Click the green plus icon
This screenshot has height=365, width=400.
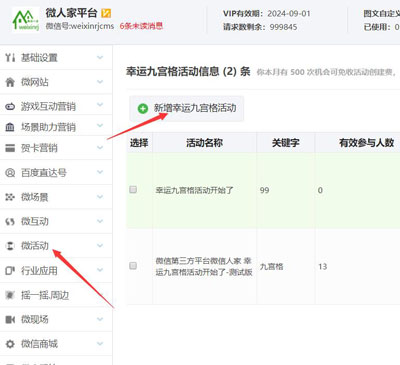(x=143, y=108)
